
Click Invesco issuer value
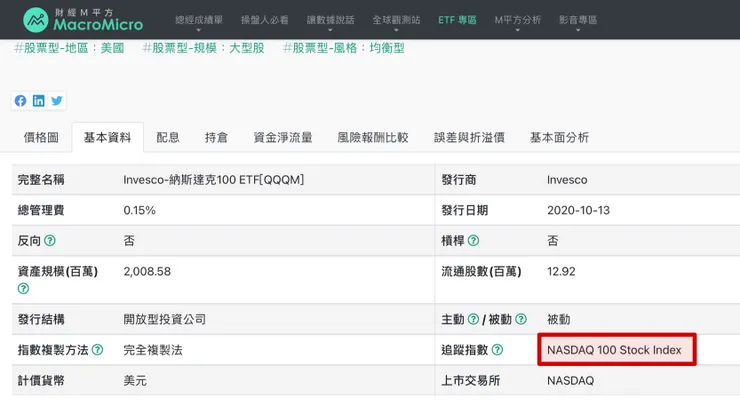click(567, 180)
